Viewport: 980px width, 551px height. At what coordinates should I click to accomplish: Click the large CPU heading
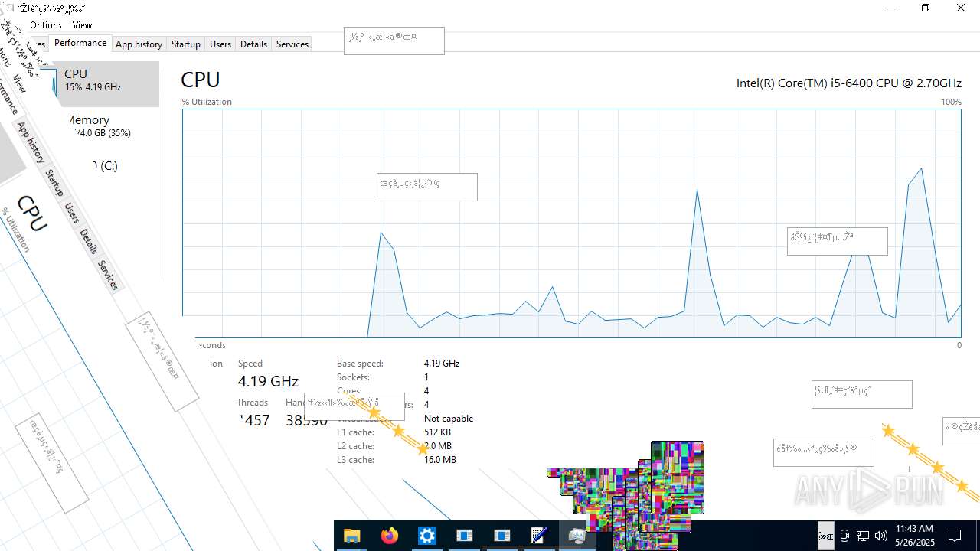[x=201, y=80]
